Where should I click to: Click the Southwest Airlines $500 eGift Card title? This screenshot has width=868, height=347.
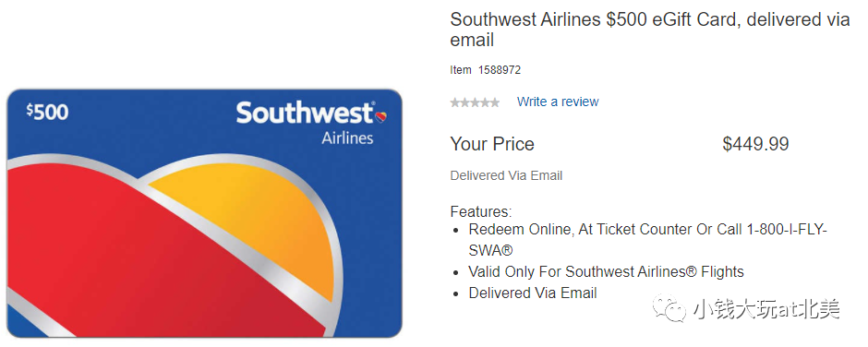tap(650, 30)
